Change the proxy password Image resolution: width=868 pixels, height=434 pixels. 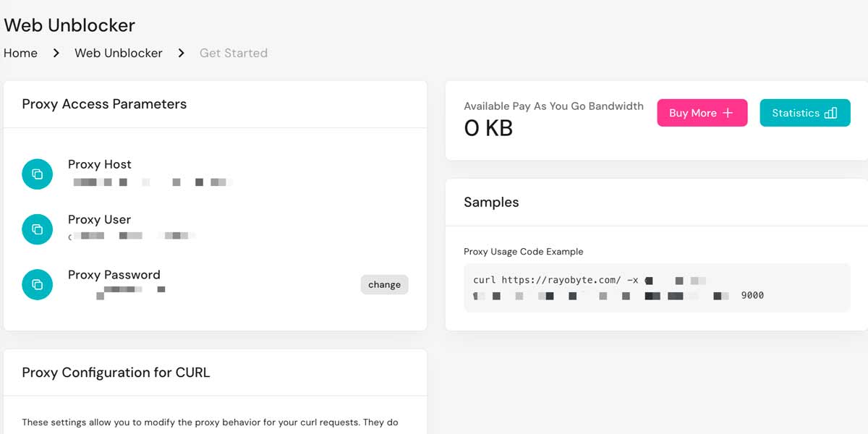[384, 284]
